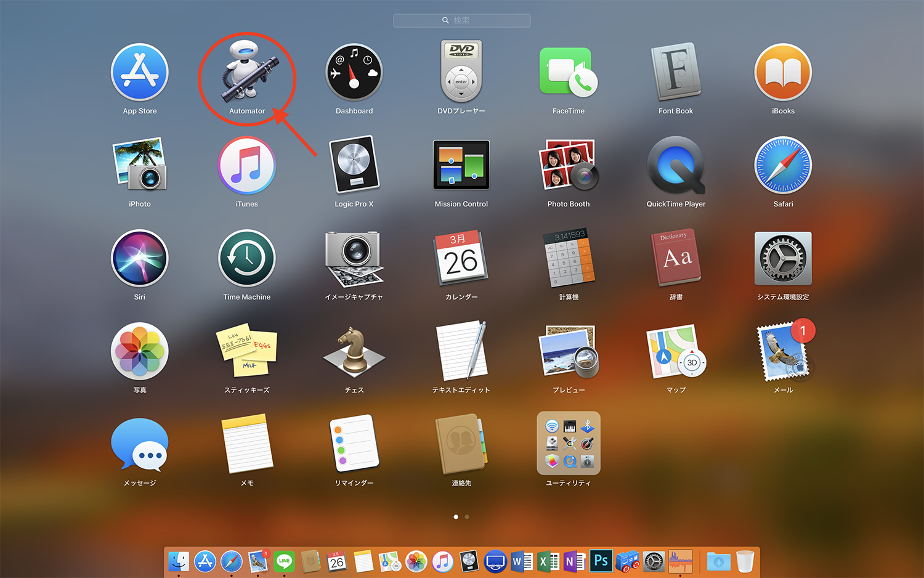Launch Photo Booth

point(569,165)
